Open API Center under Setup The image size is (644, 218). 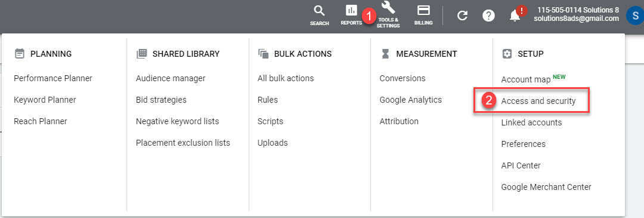(x=521, y=165)
